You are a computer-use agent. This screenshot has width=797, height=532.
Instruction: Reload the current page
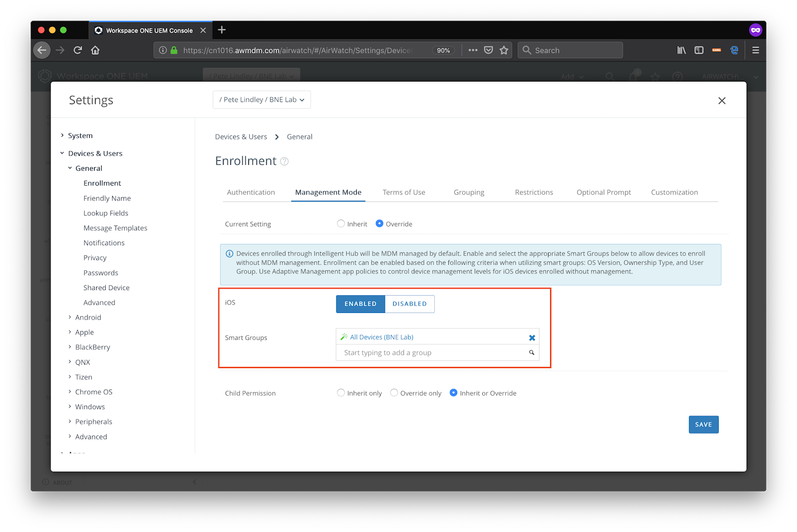tap(78, 50)
